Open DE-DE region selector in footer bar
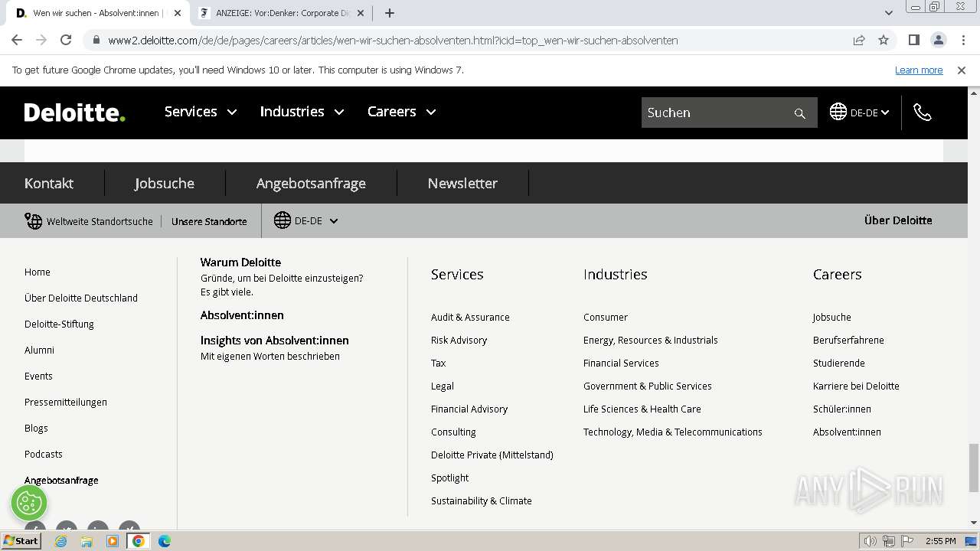Screen dimensions: 980x551 pyautogui.click(x=306, y=220)
